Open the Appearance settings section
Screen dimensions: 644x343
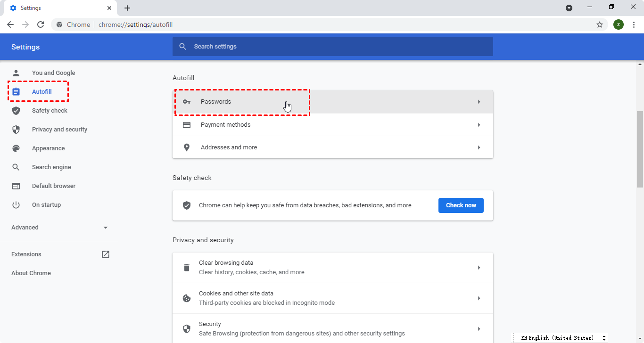(x=48, y=148)
